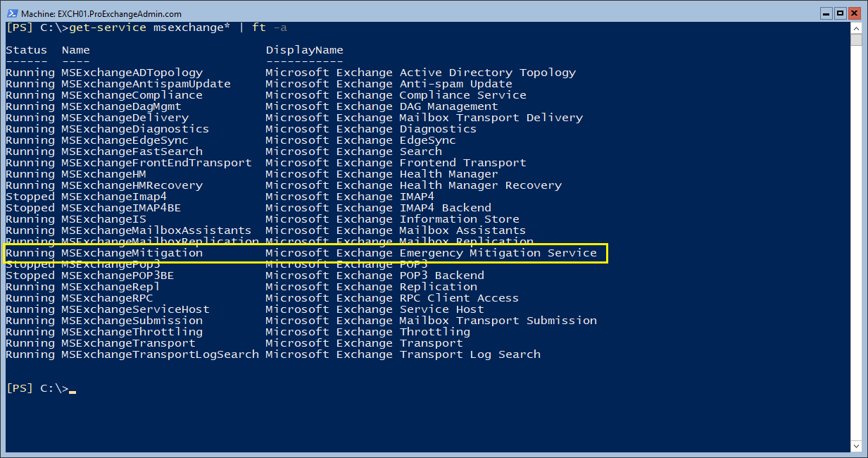Click the DisplayName column header
Screen dimensions: 868x458
tap(304, 50)
